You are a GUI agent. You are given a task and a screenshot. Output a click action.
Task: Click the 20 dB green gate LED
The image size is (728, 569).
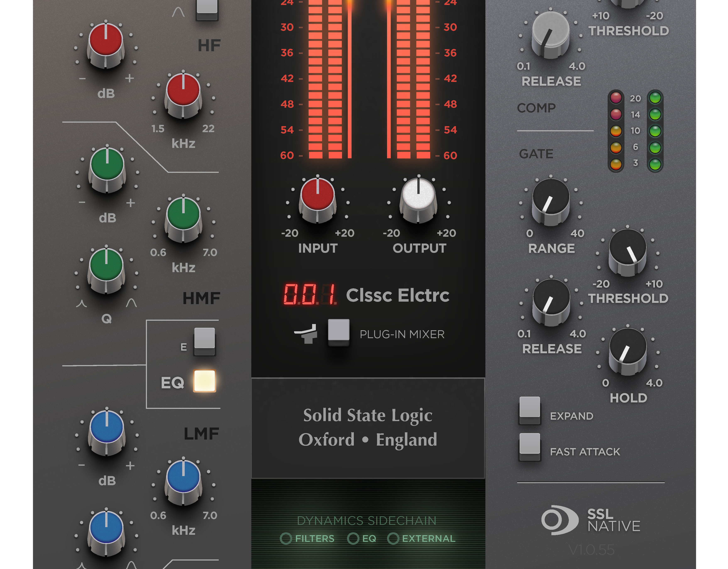tap(655, 98)
